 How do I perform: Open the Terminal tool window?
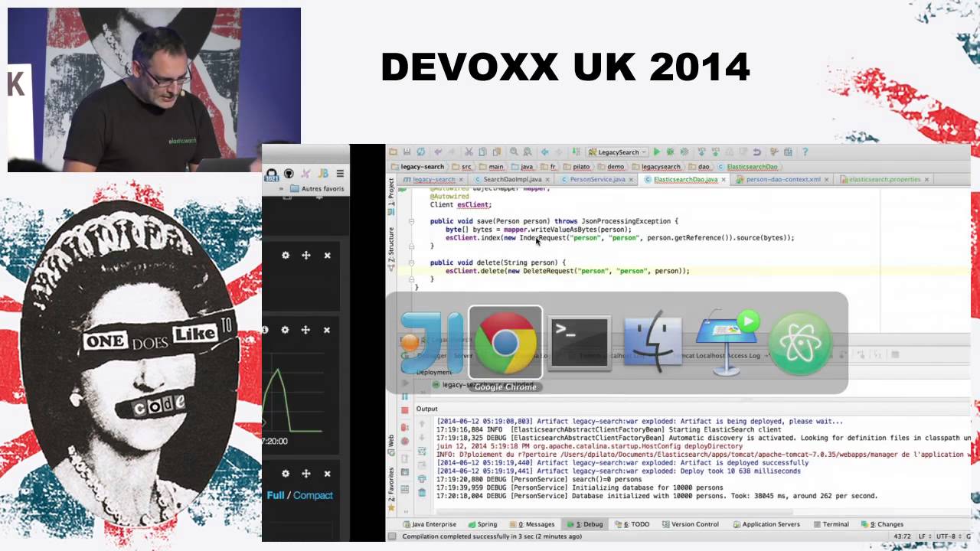coord(831,524)
